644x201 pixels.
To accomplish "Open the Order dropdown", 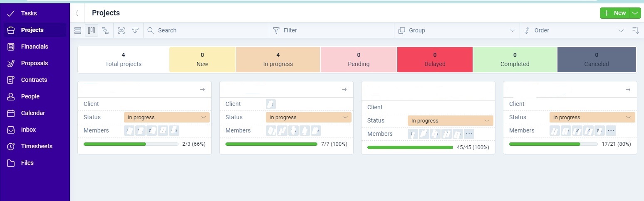I will coord(574,30).
